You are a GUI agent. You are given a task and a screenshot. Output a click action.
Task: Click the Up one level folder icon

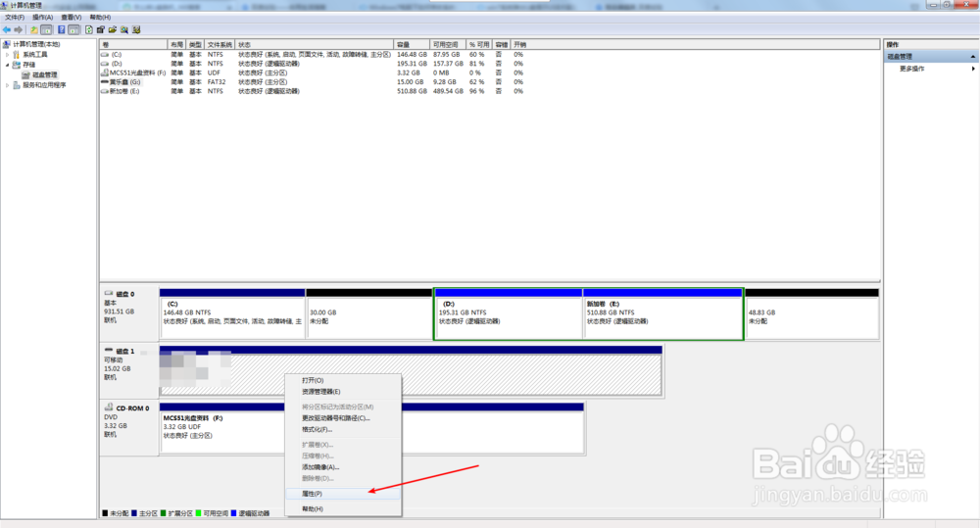[x=33, y=30]
